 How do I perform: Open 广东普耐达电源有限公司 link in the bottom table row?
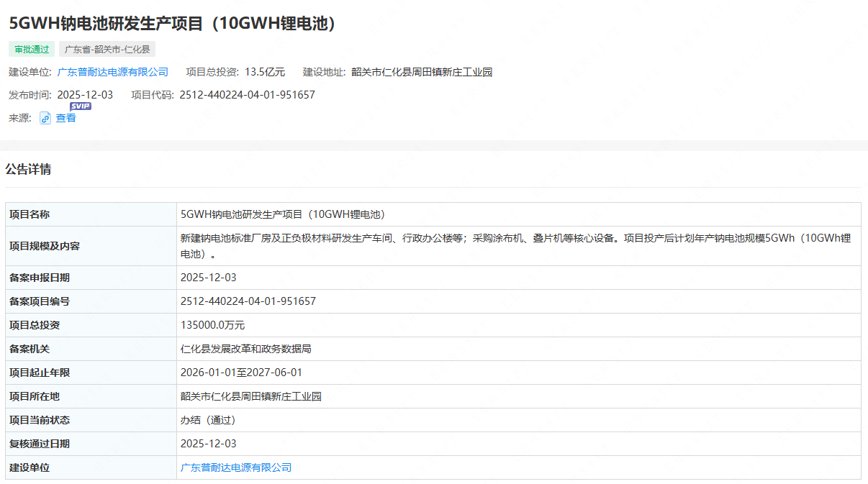click(x=236, y=467)
